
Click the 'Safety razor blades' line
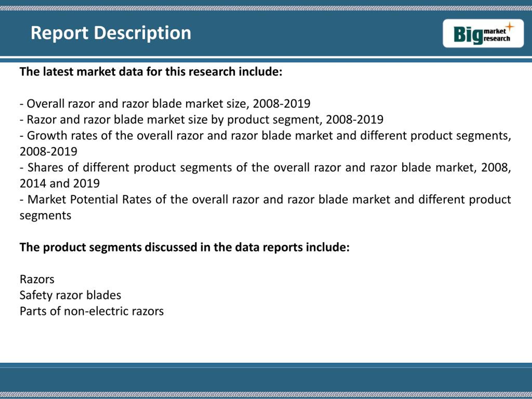pyautogui.click(x=70, y=295)
